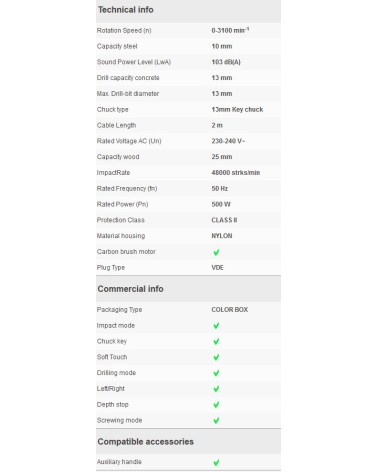Click the Left/Right green checkmark
The image size is (378, 472).
(216, 389)
